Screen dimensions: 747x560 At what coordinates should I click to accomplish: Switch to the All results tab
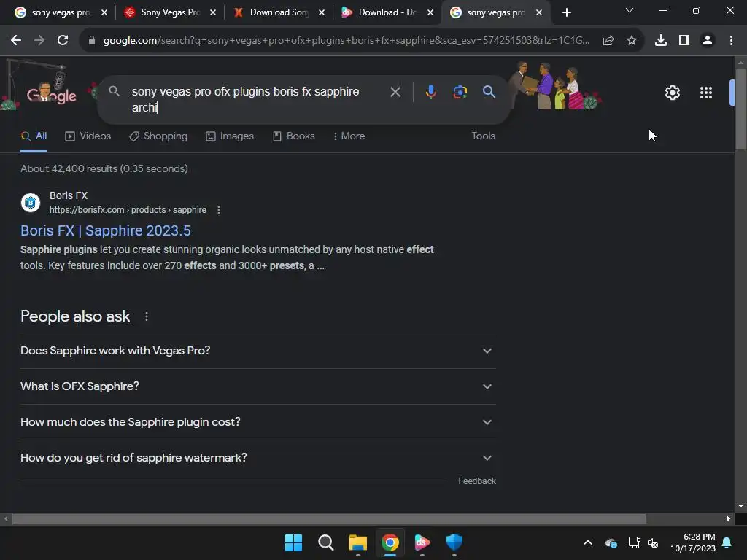[x=34, y=136]
